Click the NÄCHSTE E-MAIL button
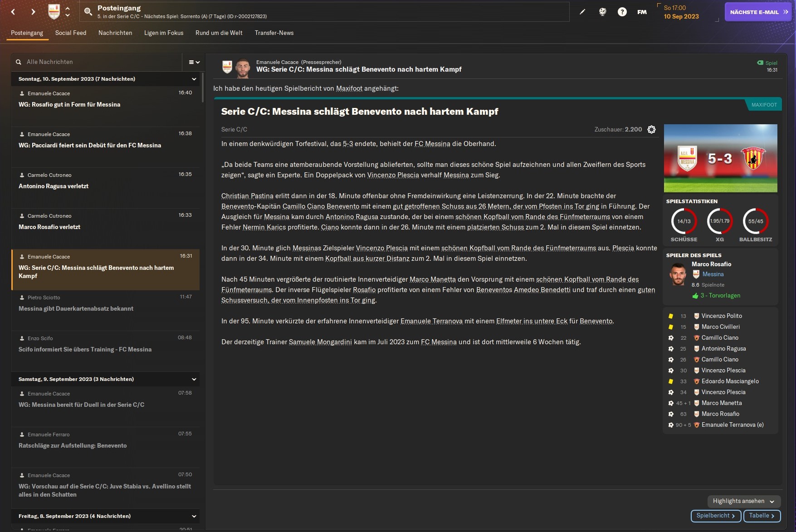This screenshot has width=796, height=532. pos(758,12)
